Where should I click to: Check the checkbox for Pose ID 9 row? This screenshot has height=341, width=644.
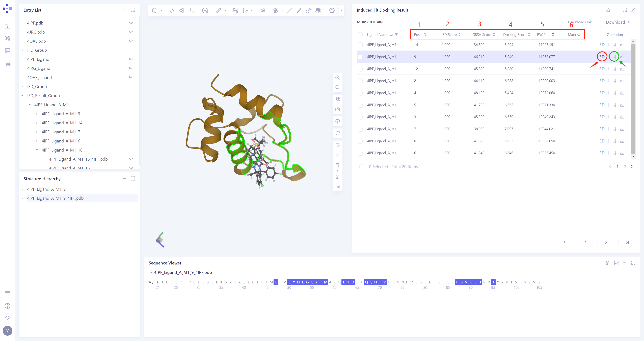pyautogui.click(x=360, y=57)
